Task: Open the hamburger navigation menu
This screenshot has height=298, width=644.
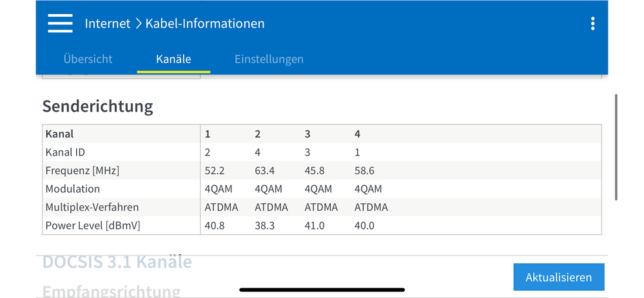Action: point(60,24)
